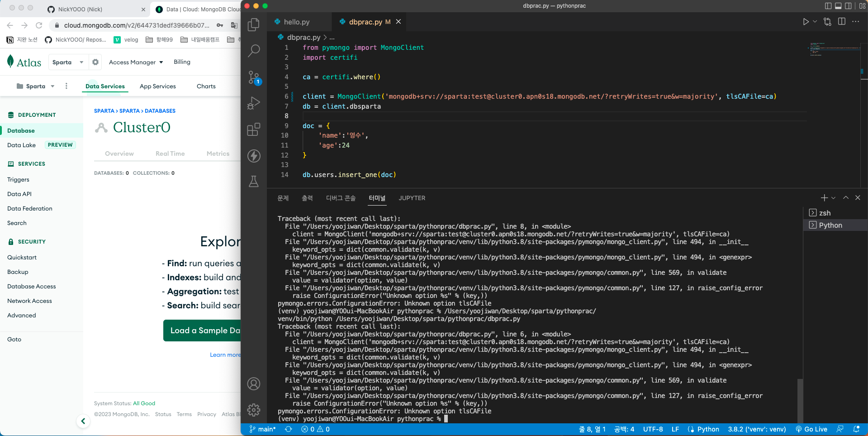The image size is (868, 436).
Task: Open errors and warnings count in status bar
Action: pyautogui.click(x=315, y=429)
